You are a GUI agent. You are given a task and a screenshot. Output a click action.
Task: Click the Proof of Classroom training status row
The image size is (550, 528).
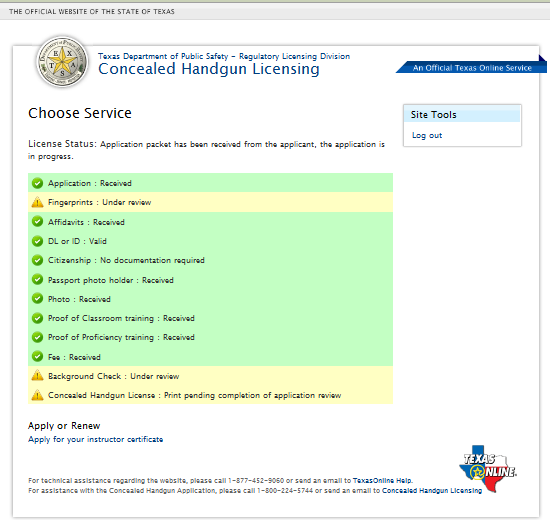(x=210, y=318)
